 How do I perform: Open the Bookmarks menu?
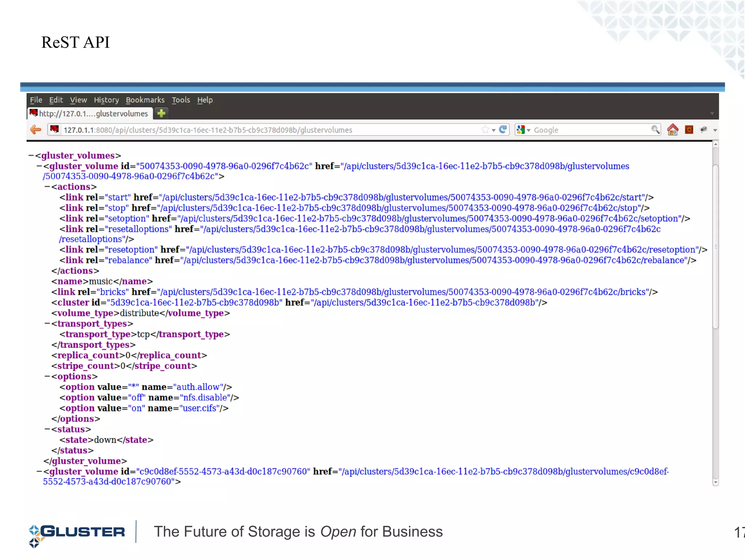pos(145,100)
